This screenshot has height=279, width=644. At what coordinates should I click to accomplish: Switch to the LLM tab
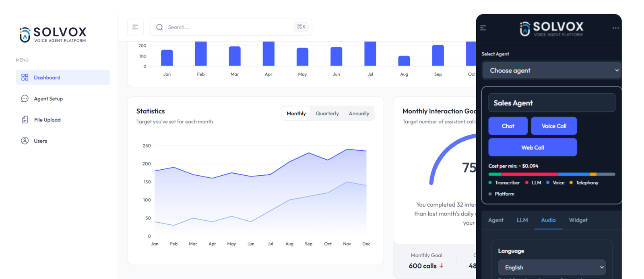(522, 220)
